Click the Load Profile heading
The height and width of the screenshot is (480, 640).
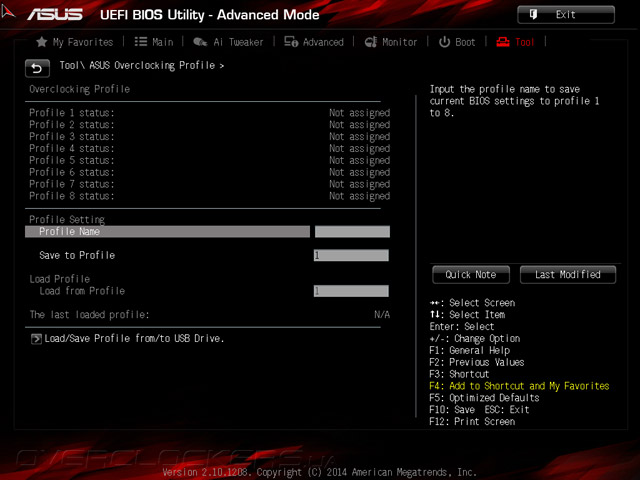click(60, 279)
